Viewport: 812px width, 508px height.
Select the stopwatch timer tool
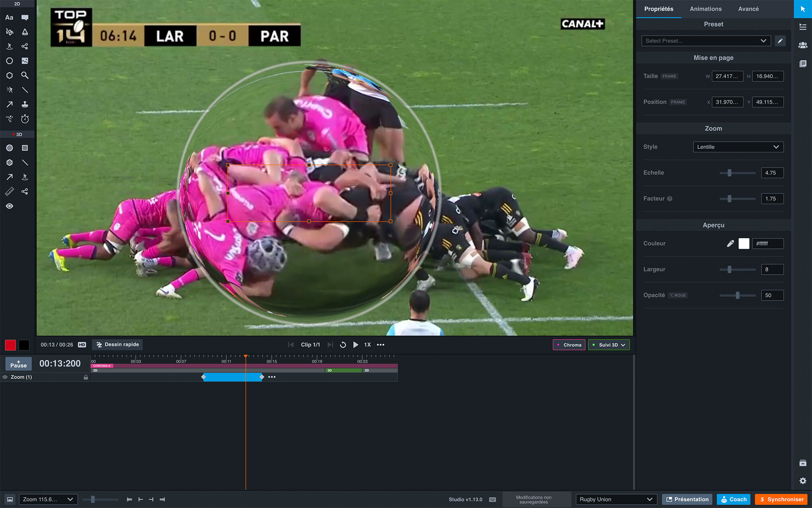pos(25,119)
